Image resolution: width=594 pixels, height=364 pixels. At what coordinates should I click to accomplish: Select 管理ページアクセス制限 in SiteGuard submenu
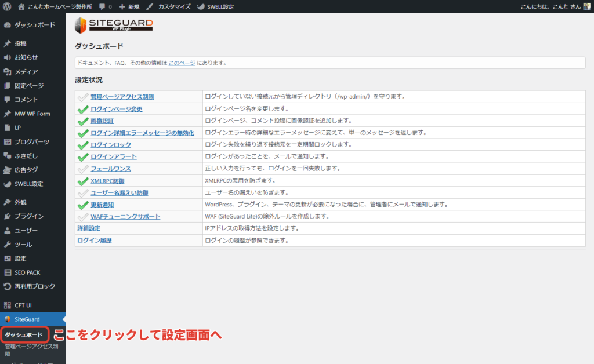pos(31,350)
